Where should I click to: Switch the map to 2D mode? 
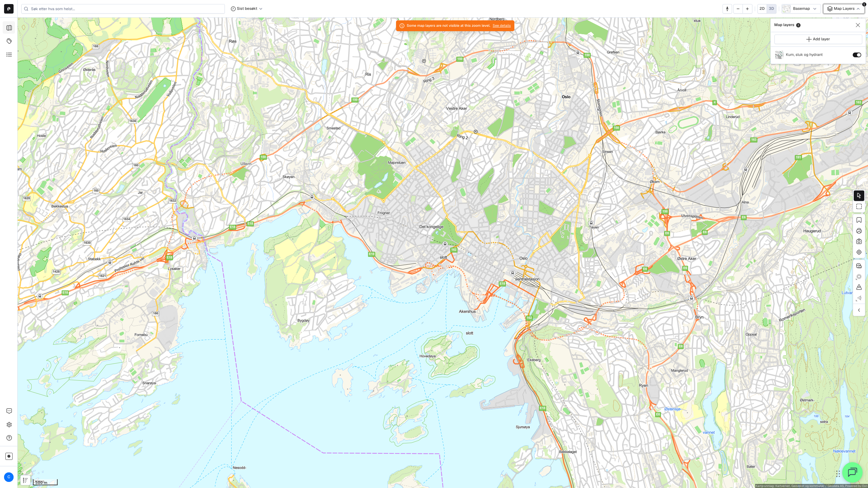pos(762,9)
